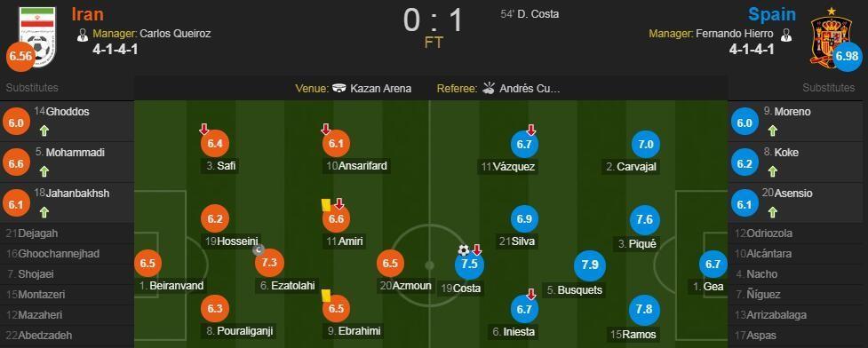Click the stadium icon beside Kazan Arena

click(340, 88)
